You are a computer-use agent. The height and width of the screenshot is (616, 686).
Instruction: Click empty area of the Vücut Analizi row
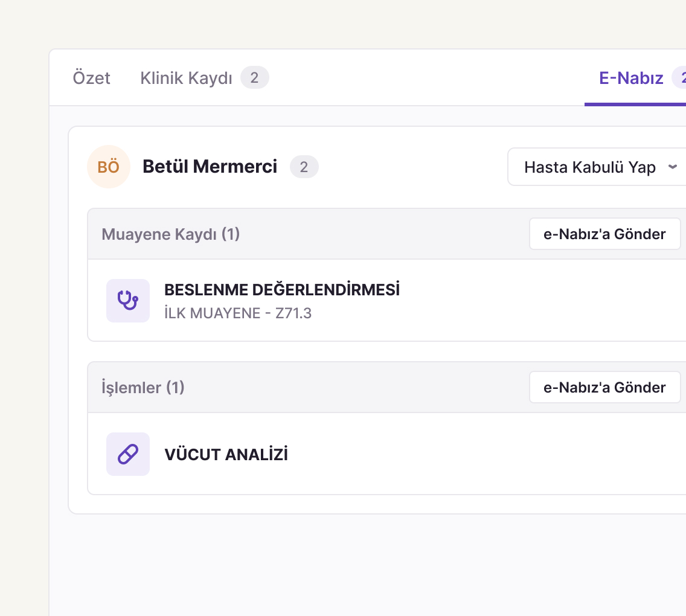(481, 454)
